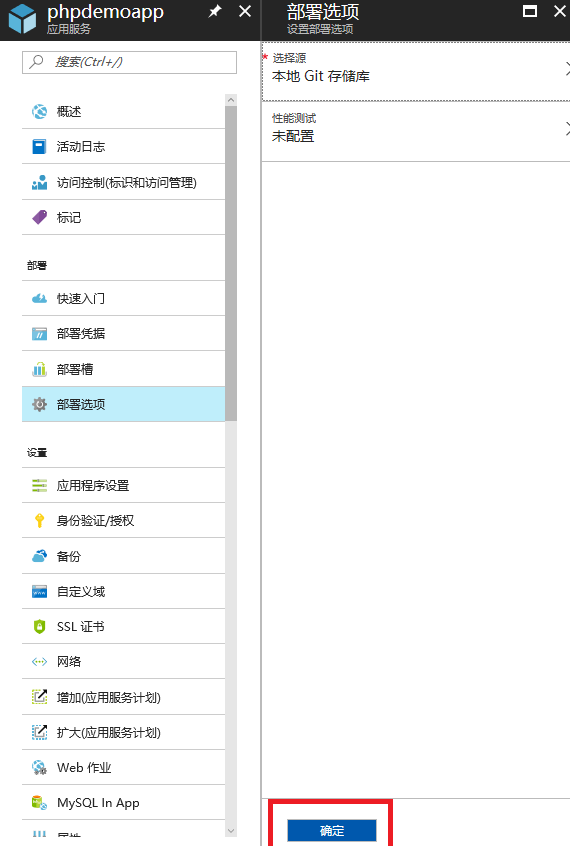Click the 应用程序设置 sliders icon
The height and width of the screenshot is (846, 570).
click(x=39, y=485)
